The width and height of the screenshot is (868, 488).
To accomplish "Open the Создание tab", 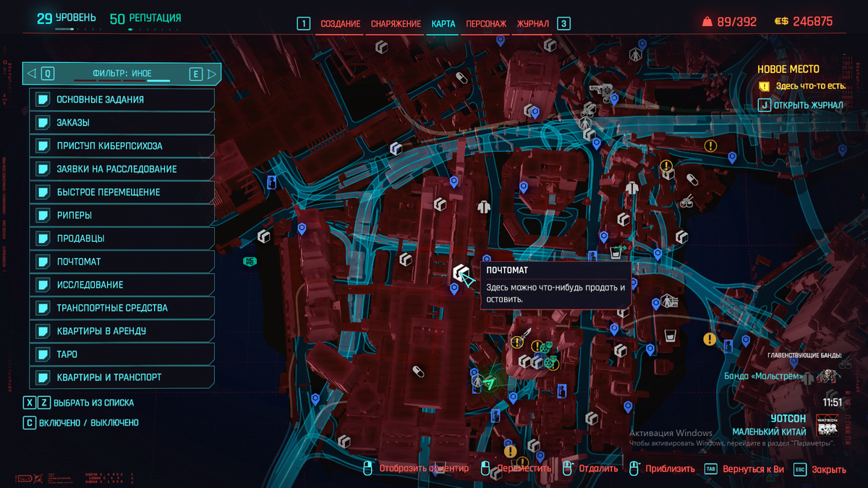I will click(340, 24).
